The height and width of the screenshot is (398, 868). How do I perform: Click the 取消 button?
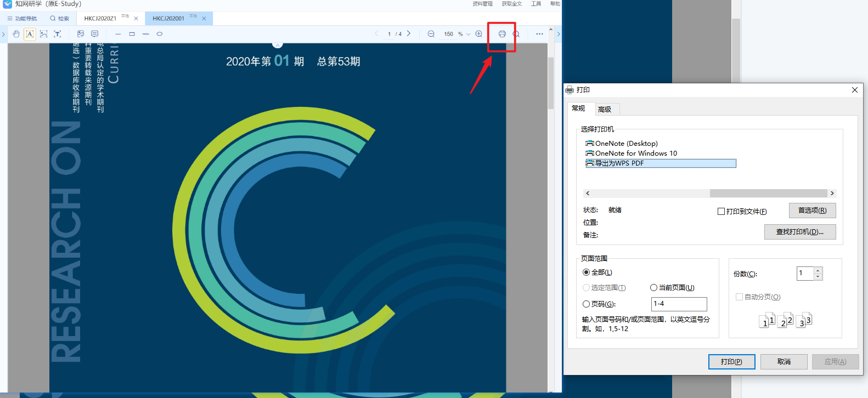(784, 362)
